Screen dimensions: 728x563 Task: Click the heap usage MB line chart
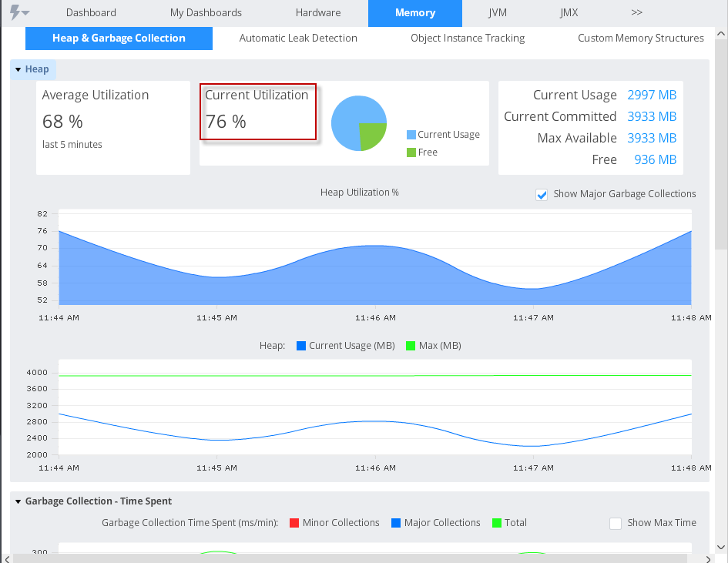click(375, 407)
